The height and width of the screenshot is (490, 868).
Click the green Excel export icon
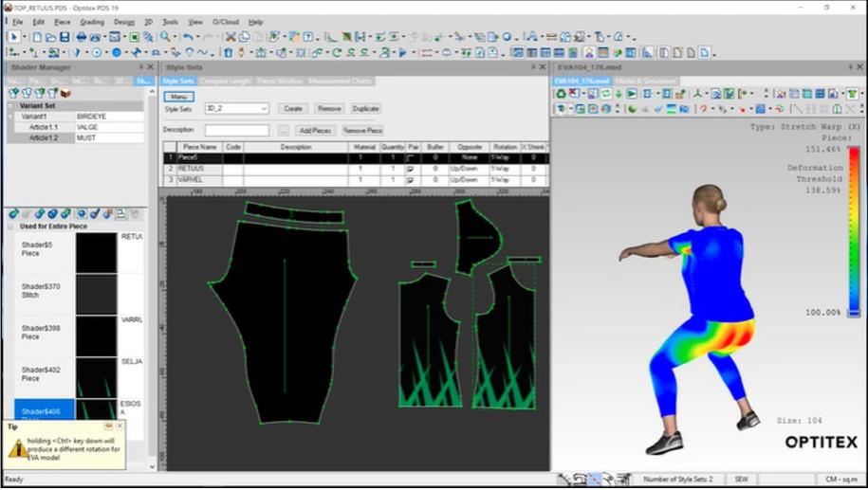tap(134, 37)
